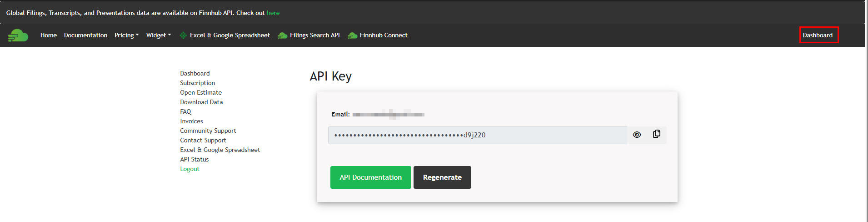Reveal the API key using the eye icon
Screen dimensions: 868x222
(637, 135)
